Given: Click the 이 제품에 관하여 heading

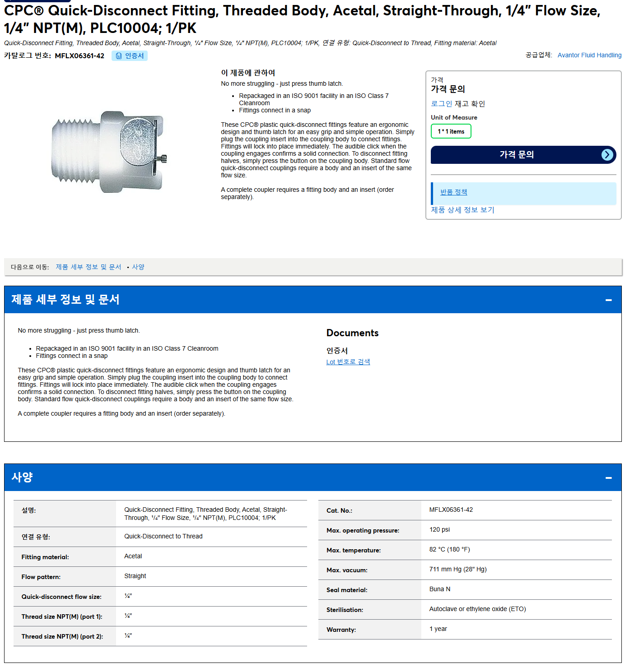Looking at the screenshot, I should 248,73.
